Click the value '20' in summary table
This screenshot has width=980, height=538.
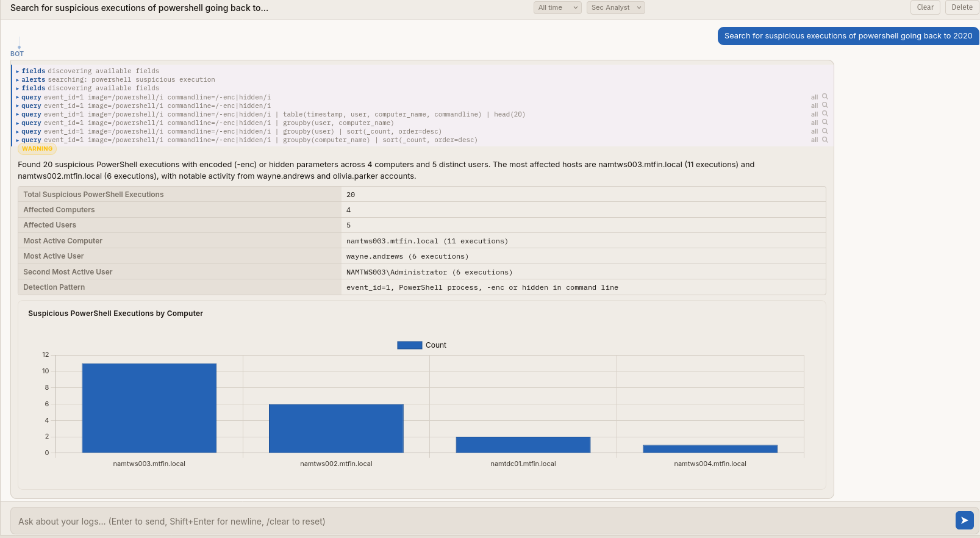click(351, 195)
